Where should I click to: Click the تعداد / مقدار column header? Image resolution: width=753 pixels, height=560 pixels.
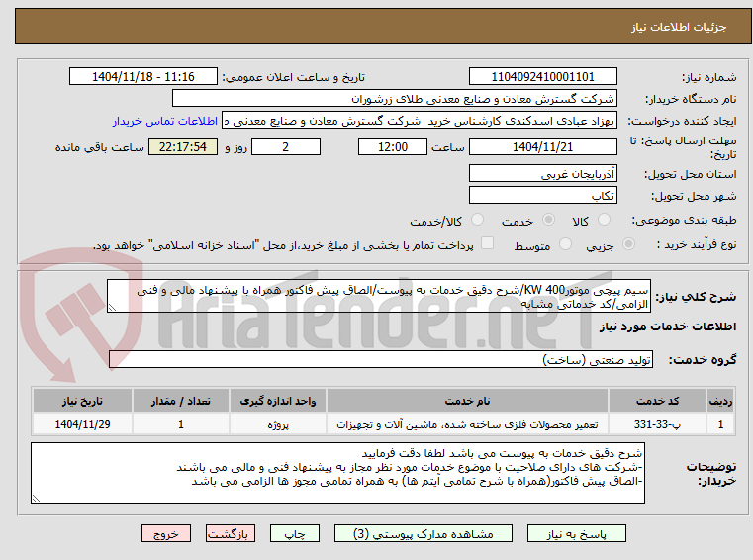(x=181, y=401)
